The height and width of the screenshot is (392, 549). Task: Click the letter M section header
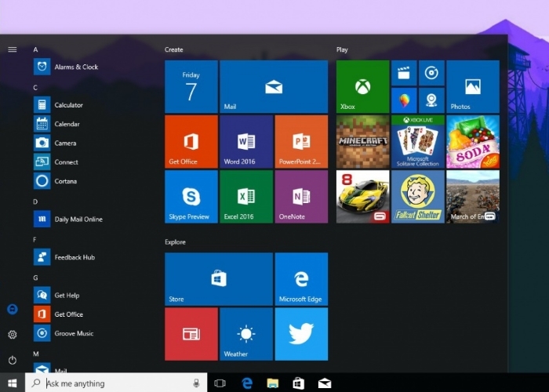click(36, 354)
